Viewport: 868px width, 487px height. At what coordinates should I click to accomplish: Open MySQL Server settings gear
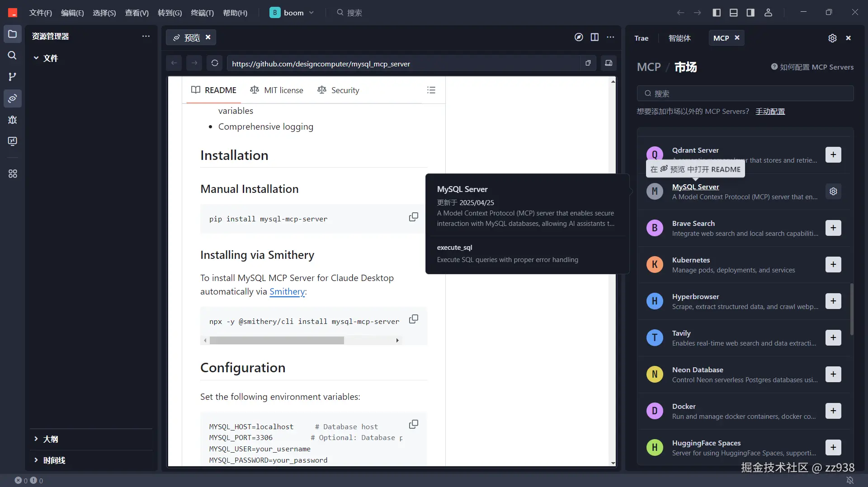[833, 192]
